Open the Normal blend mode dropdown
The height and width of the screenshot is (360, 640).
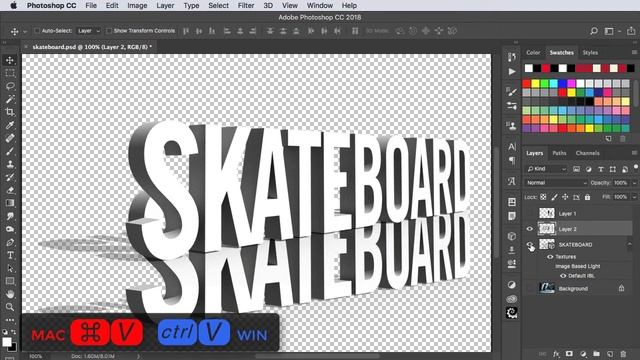556,183
